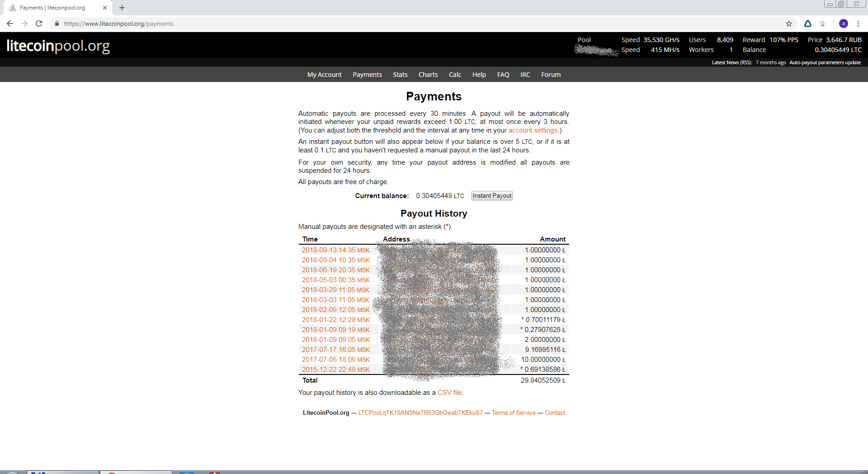The width and height of the screenshot is (868, 474).
Task: Follow the account settings link
Action: (x=533, y=130)
